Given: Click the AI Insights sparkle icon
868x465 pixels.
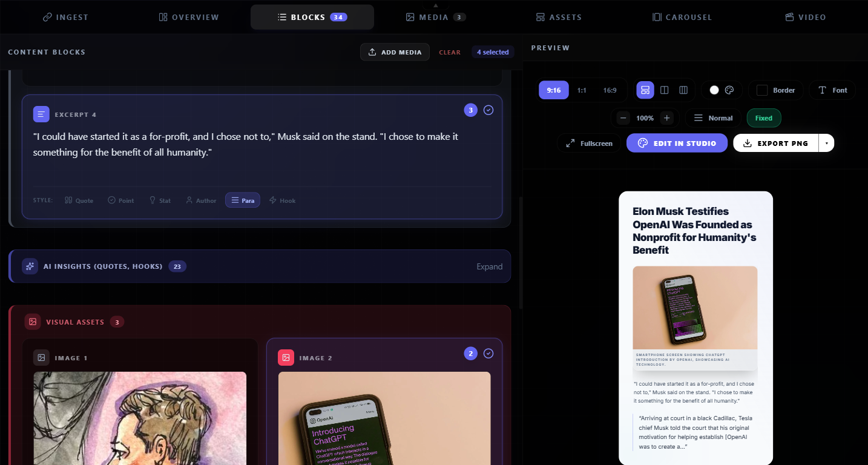Looking at the screenshot, I should pyautogui.click(x=30, y=266).
